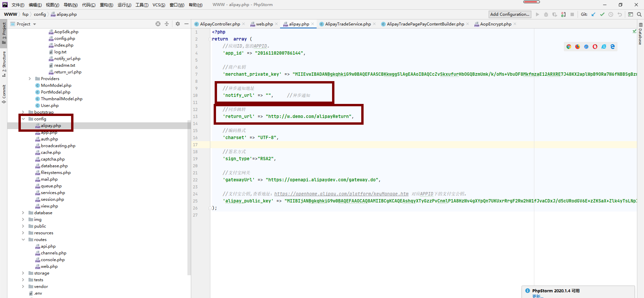Screen dimensions: 644x298
Task: Close the AlipayController.php tab
Action: click(244, 24)
